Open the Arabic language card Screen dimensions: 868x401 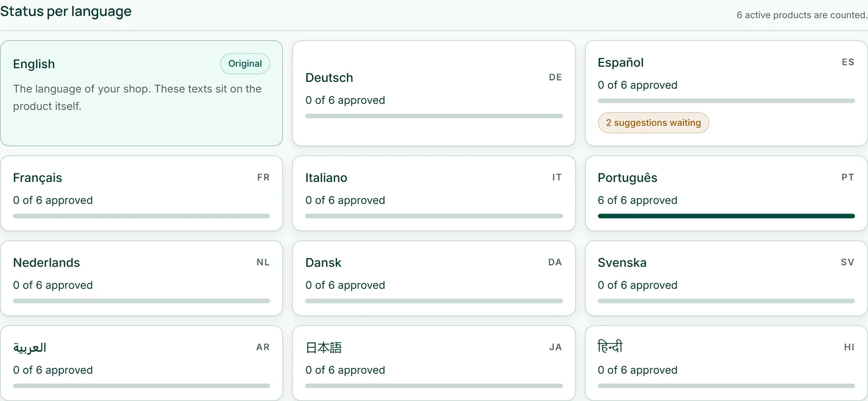[142, 363]
